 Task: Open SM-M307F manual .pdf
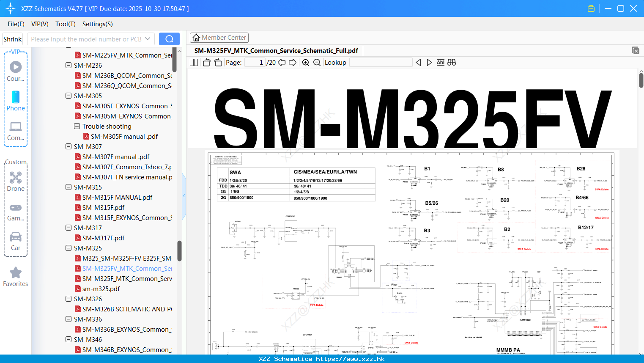[116, 157]
